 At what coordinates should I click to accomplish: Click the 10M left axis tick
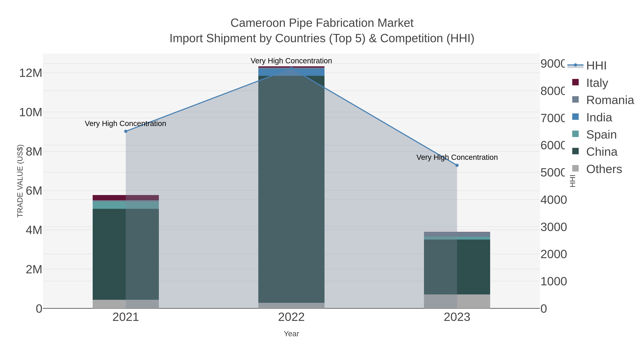30,112
